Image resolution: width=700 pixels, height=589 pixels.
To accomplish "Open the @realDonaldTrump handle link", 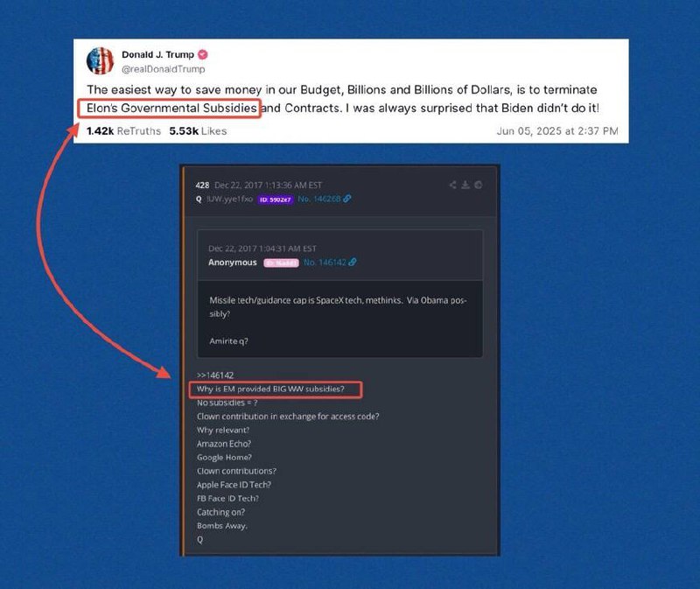I will (x=164, y=69).
